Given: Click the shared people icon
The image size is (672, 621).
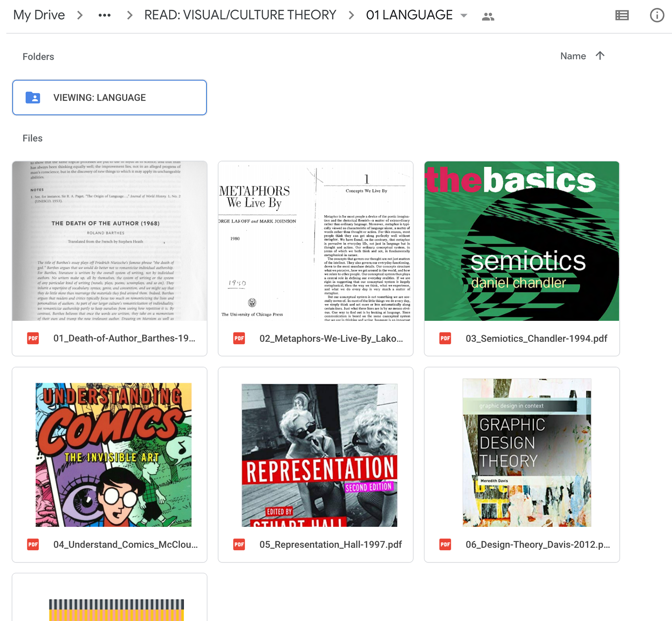Looking at the screenshot, I should pos(488,16).
